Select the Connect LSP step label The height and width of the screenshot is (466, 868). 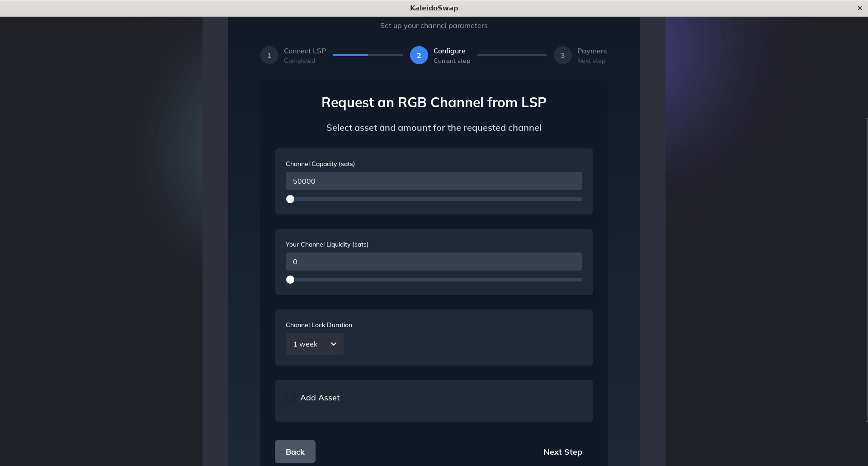coord(304,51)
